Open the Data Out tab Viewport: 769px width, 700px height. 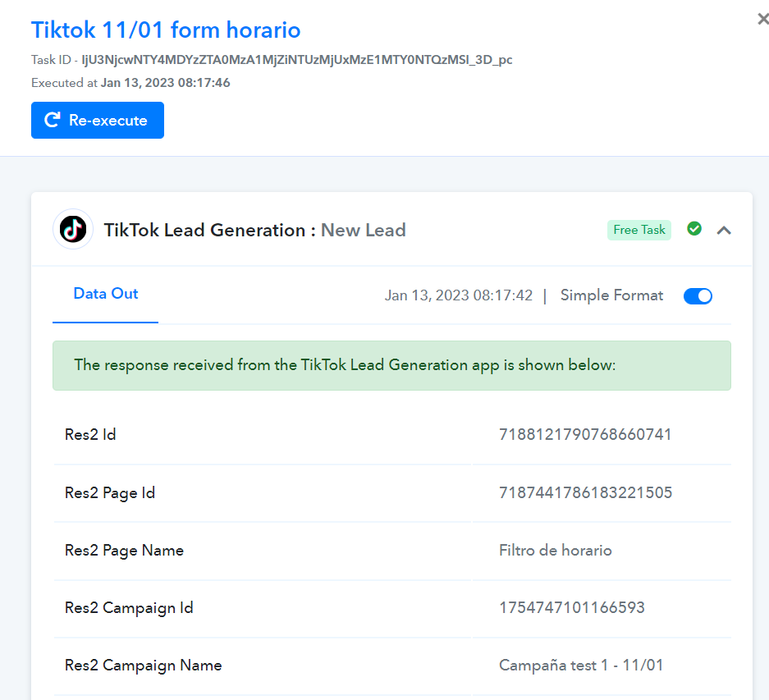105,293
